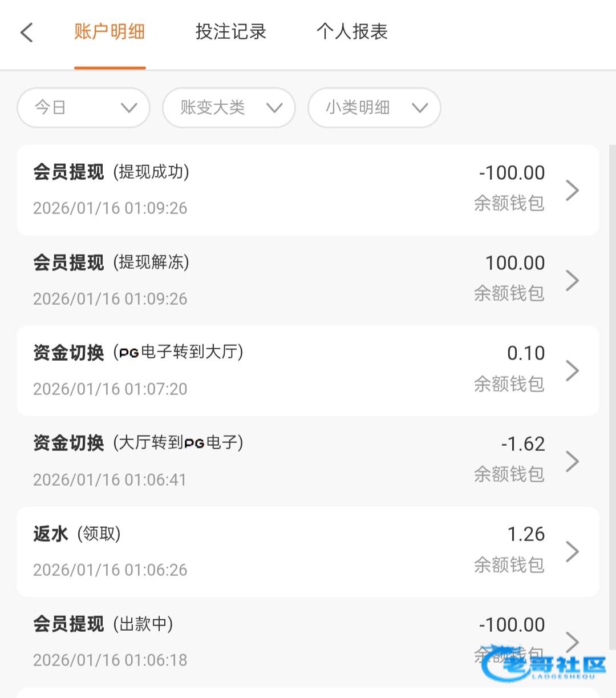Open the 返水 (领取) record
616x698 pixels.
pos(228,551)
